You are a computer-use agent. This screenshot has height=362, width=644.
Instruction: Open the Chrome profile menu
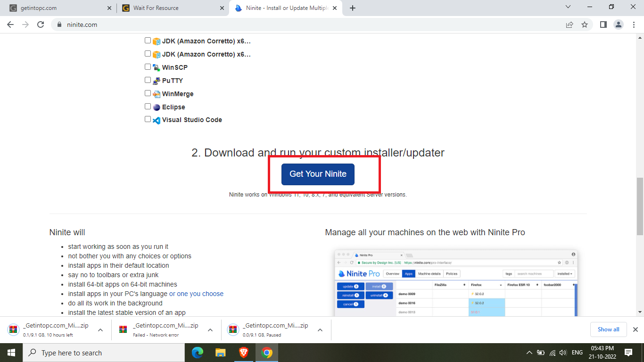pyautogui.click(x=618, y=25)
